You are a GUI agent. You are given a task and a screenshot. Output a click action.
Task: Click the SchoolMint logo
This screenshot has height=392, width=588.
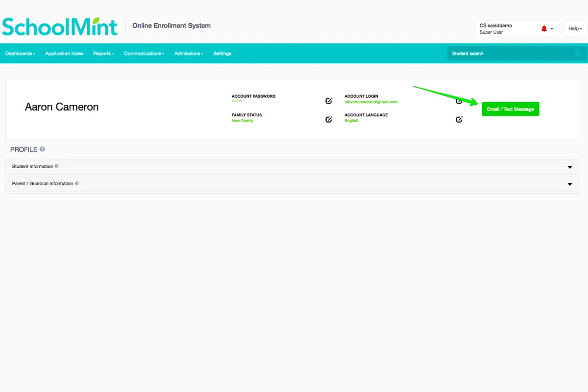(60, 26)
